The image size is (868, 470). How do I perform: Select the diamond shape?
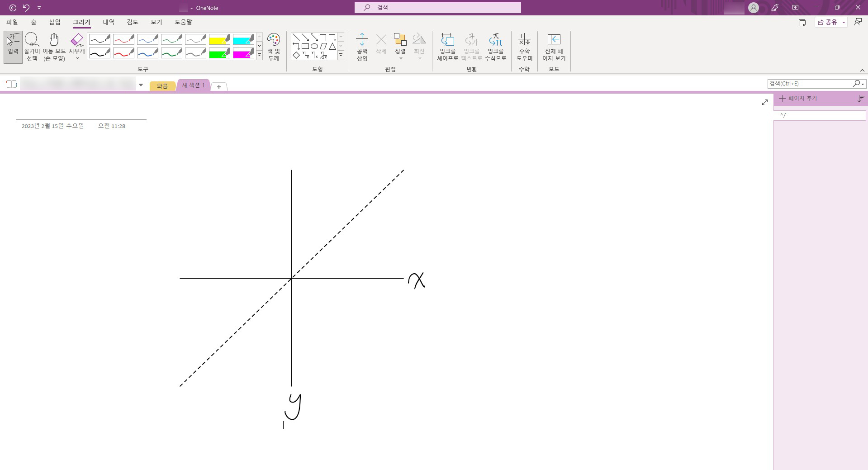[296, 55]
